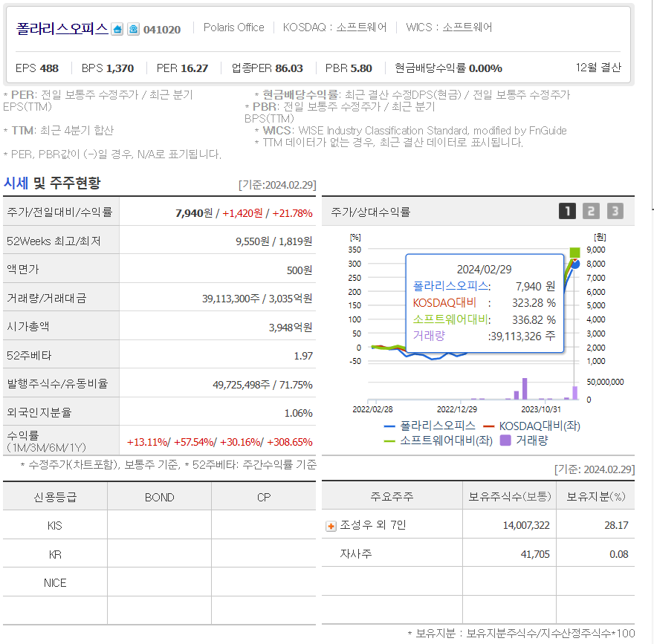Select the 2022/12/29 date on chart axis
Viewport: 654px width, 644px height.
pyautogui.click(x=457, y=409)
